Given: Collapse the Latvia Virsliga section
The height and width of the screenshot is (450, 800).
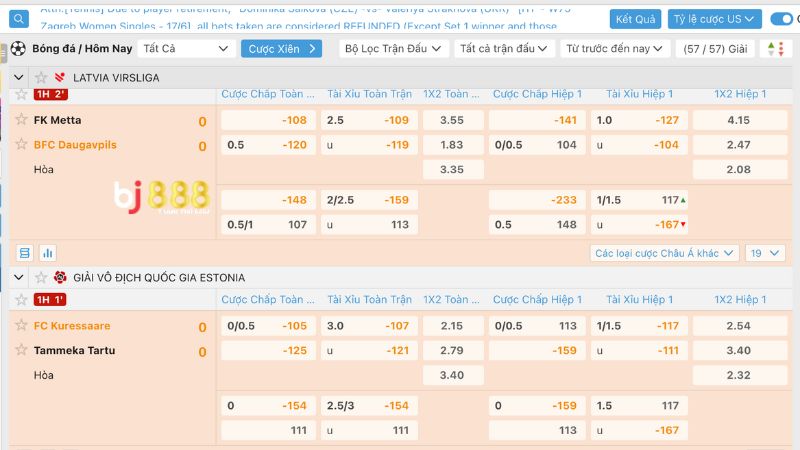Looking at the screenshot, I should coord(18,78).
